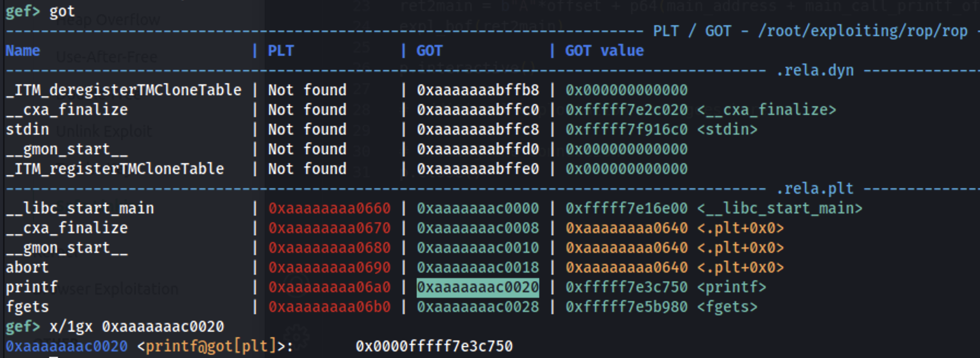Click the <printf@got[plt]> symbol label
This screenshot has height=358, width=980.
(215, 347)
